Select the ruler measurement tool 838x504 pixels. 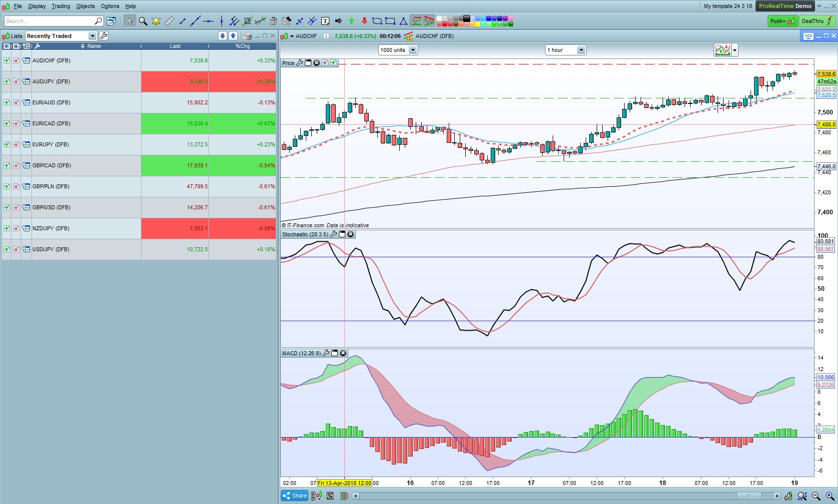pos(169,21)
